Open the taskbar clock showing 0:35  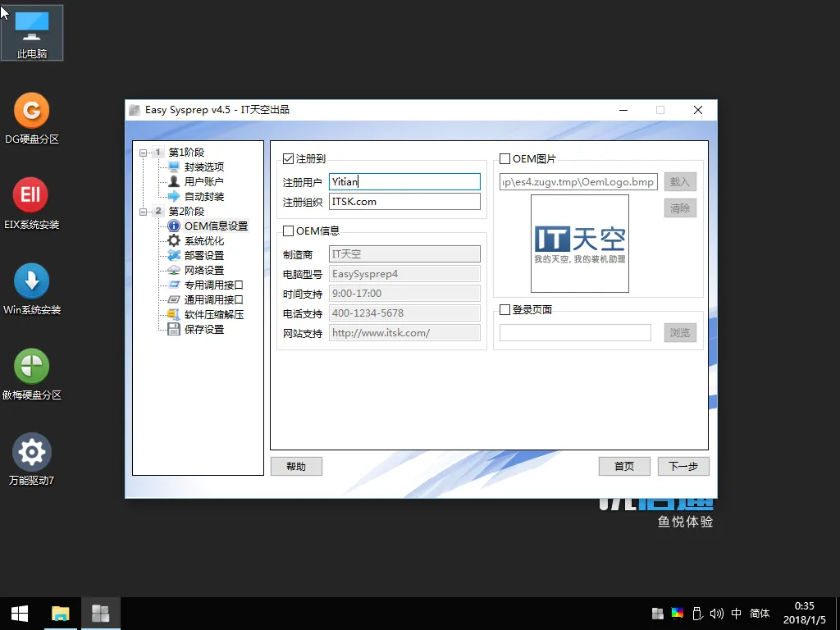pos(805,614)
